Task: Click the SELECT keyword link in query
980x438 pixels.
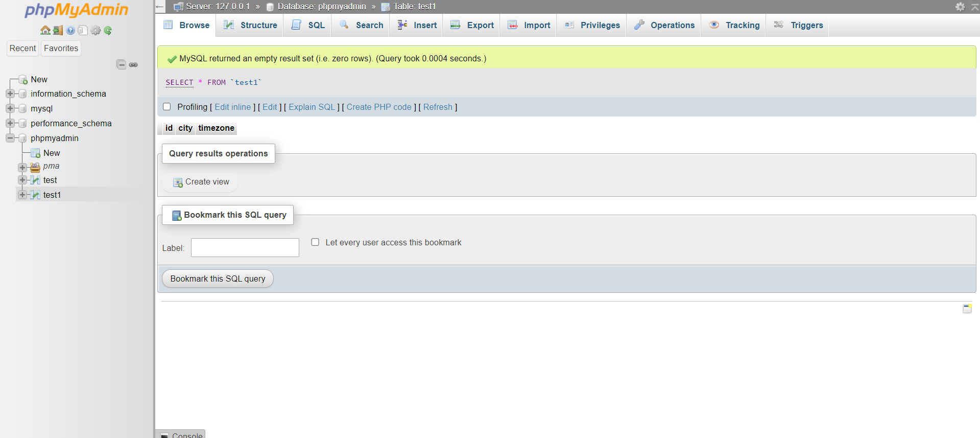Action: tap(179, 82)
